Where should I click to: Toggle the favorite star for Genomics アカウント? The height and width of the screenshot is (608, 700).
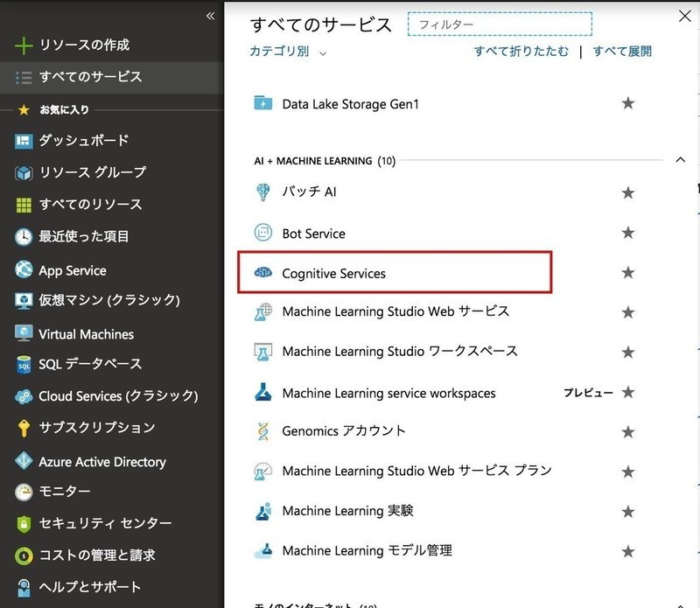pos(628,432)
